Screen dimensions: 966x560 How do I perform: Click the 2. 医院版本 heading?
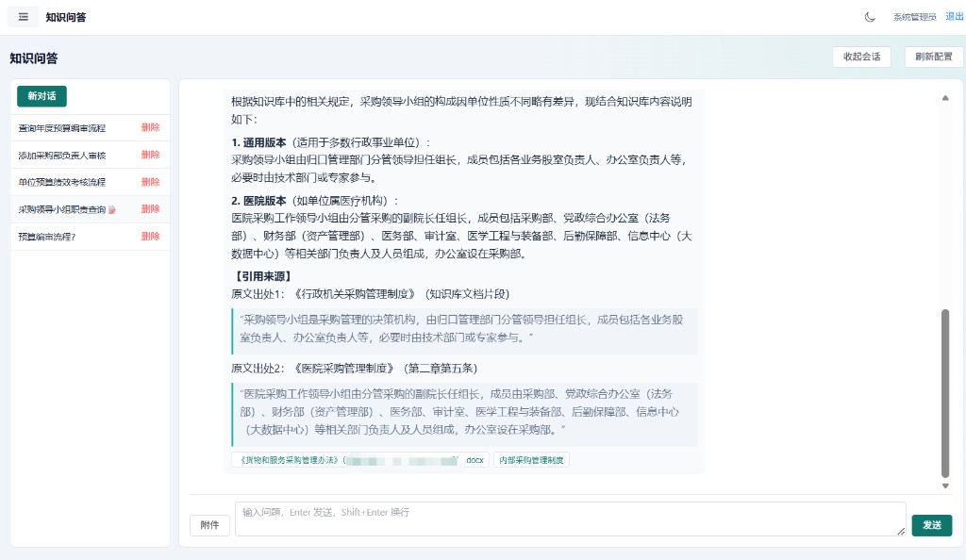258,201
